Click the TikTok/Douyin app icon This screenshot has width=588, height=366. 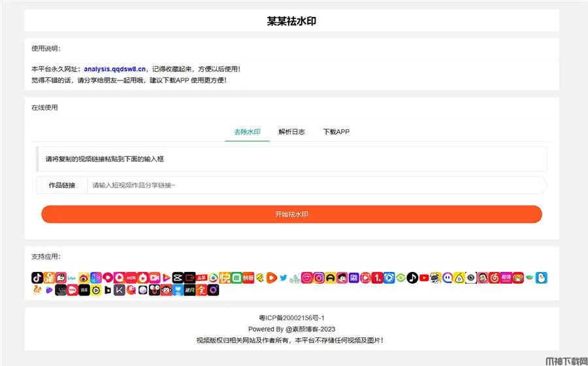pos(37,278)
